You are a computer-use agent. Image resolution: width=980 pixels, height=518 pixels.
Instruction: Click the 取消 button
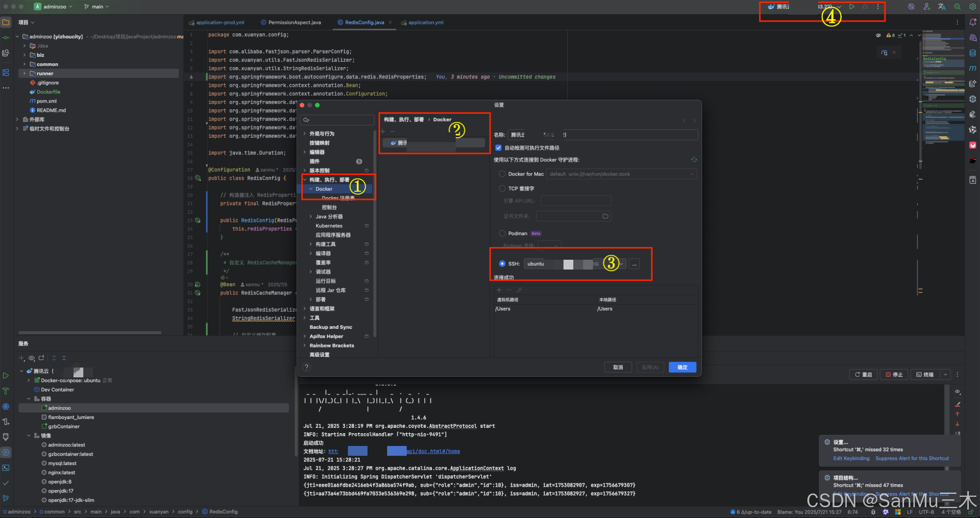coord(618,367)
